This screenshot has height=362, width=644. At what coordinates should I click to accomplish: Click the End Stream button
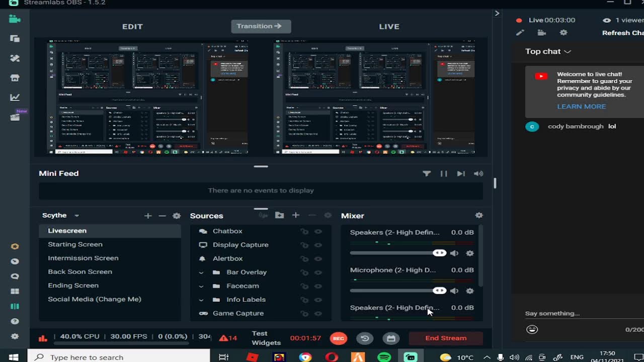[446, 338]
